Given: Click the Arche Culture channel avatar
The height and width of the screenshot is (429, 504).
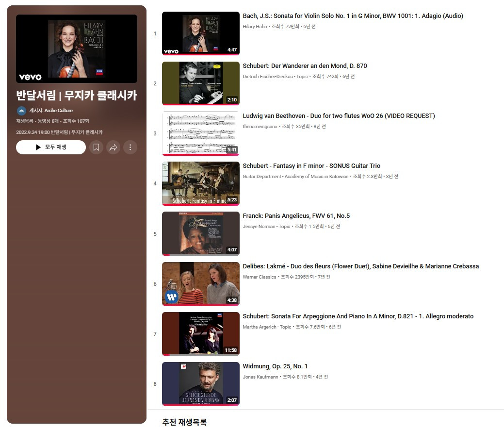Looking at the screenshot, I should [21, 111].
